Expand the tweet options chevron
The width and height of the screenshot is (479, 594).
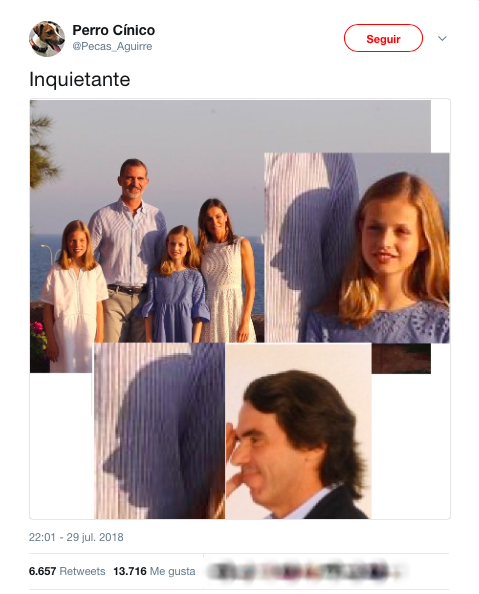pos(442,38)
